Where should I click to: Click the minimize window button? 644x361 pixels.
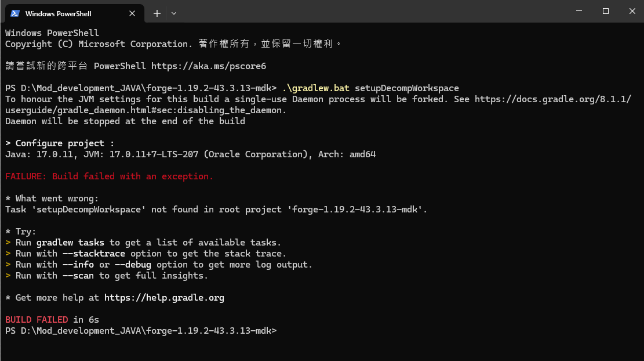(x=578, y=10)
